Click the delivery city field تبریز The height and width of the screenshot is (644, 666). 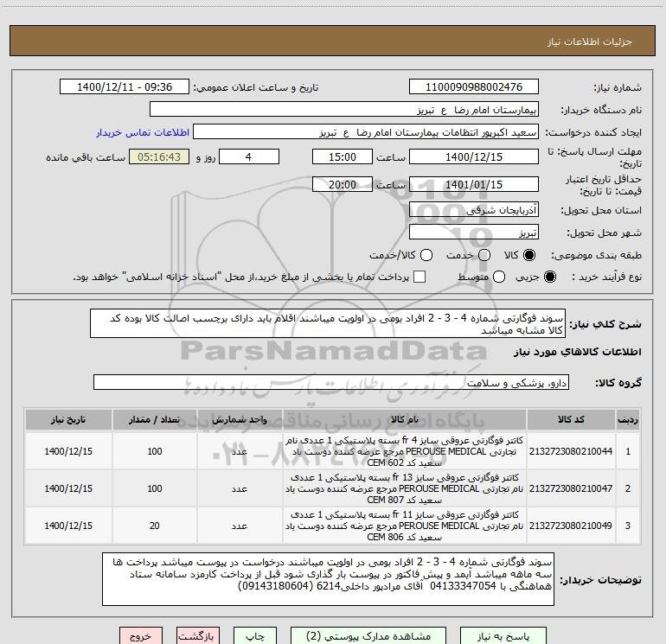pos(474,232)
